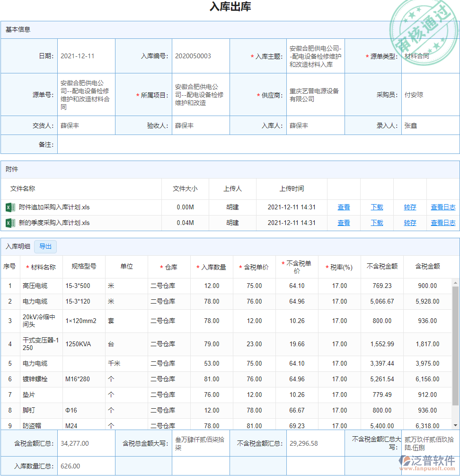The width and height of the screenshot is (460, 476).
Task: Click 下载 to download 附件追加采购入库计划.xls
Action: 377,207
